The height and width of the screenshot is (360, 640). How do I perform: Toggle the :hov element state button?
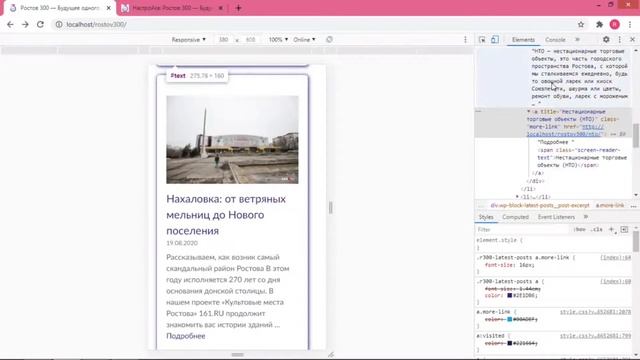coord(580,230)
